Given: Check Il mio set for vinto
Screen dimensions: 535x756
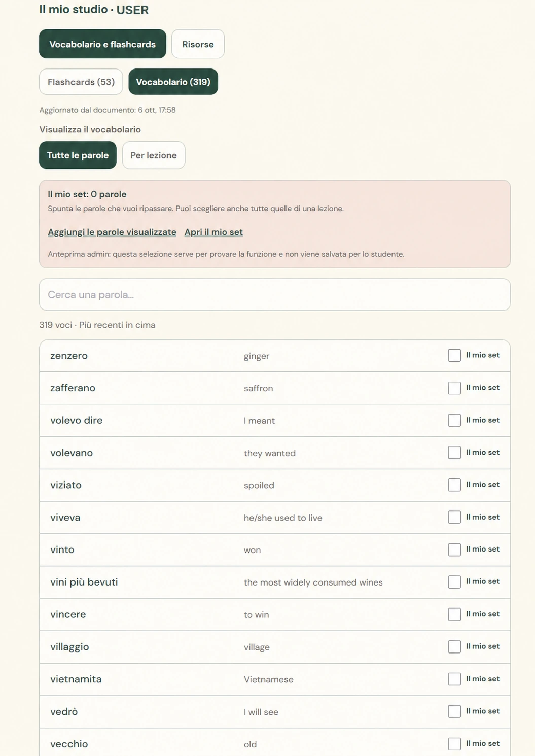Looking at the screenshot, I should point(454,549).
